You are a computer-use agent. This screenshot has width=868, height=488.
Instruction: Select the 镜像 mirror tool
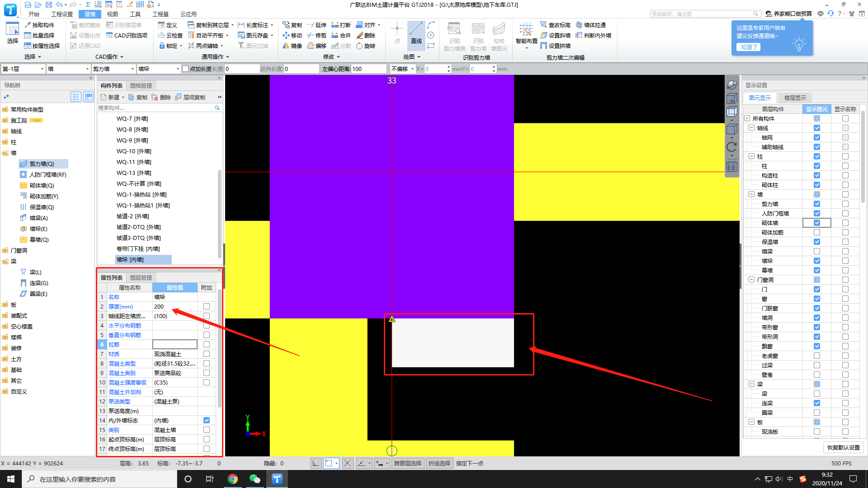(x=292, y=46)
